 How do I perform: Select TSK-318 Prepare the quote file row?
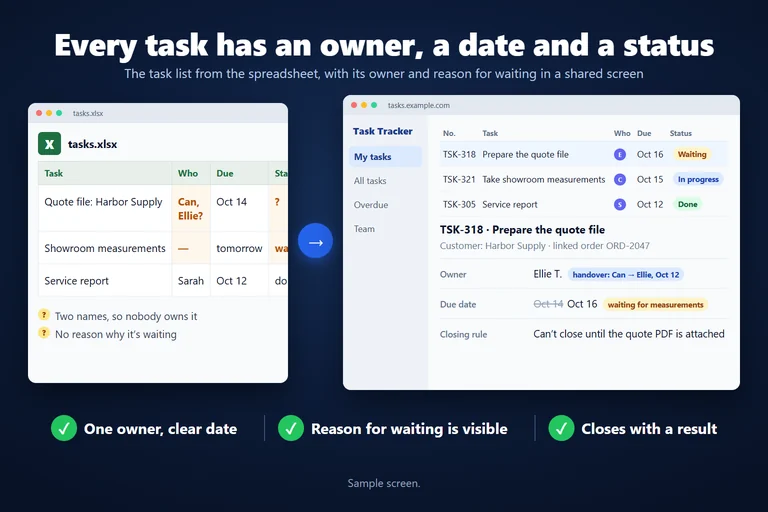(584, 154)
